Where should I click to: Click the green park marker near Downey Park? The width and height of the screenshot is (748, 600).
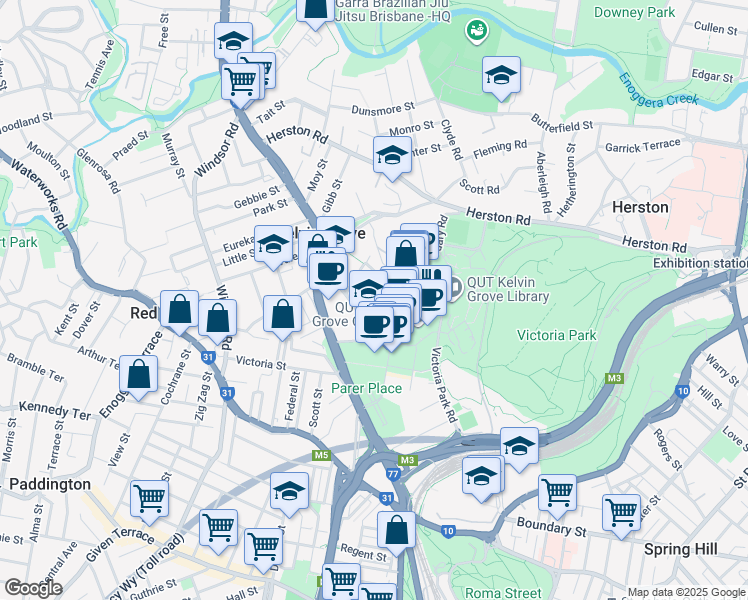[x=477, y=31]
